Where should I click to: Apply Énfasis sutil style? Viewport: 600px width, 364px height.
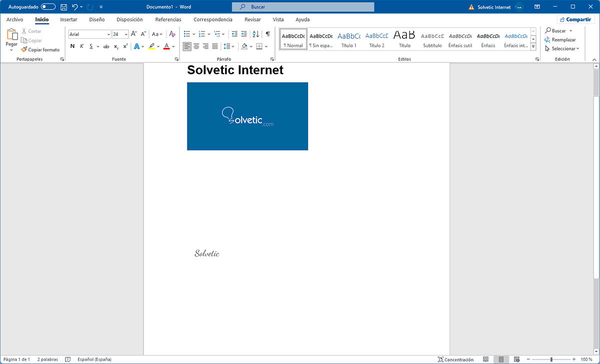coord(460,39)
